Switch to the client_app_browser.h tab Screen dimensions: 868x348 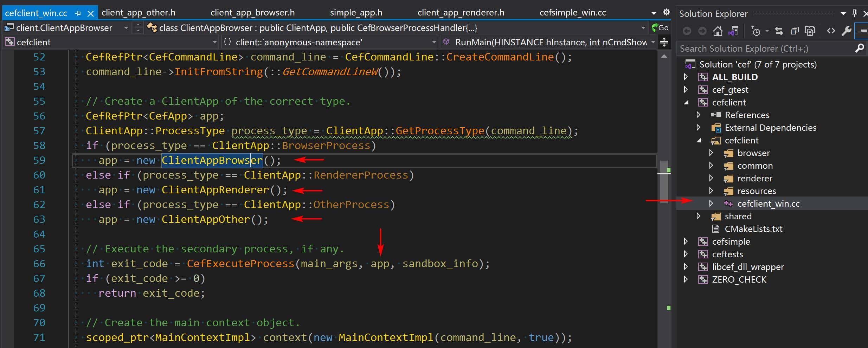(252, 13)
